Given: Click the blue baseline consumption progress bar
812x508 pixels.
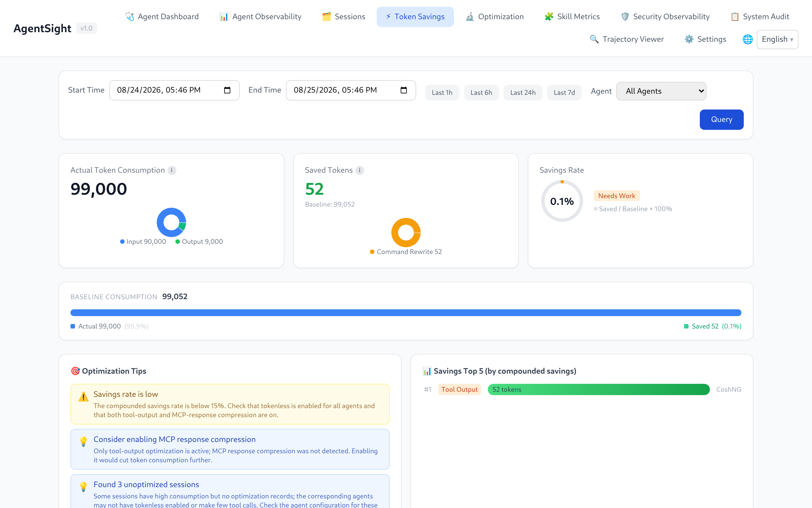Looking at the screenshot, I should [x=406, y=313].
